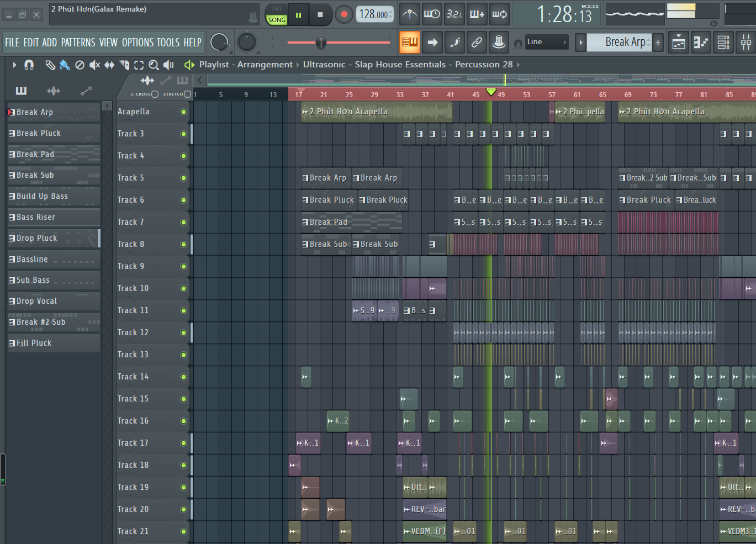This screenshot has height=544, width=756.
Task: Mute the Acapella track
Action: pos(183,112)
